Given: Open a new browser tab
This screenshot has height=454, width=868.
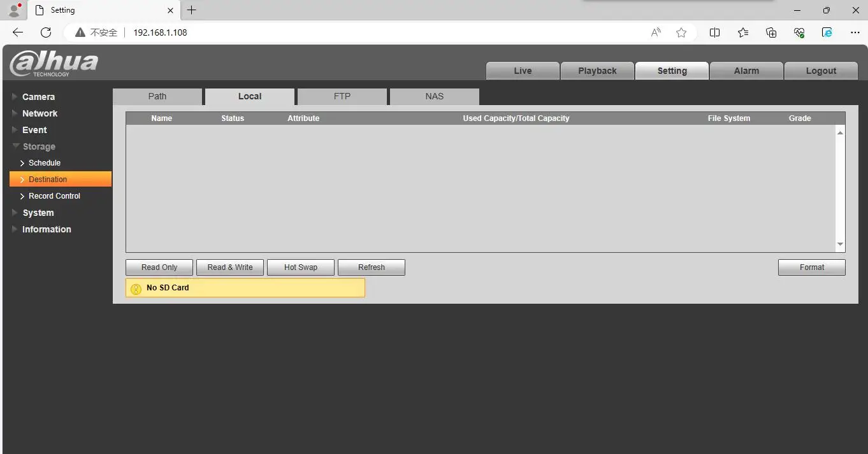Looking at the screenshot, I should [191, 10].
